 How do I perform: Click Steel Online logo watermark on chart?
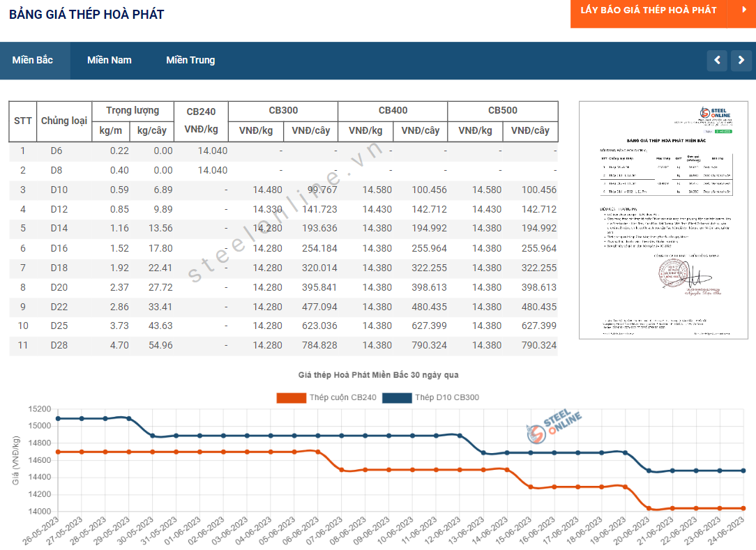point(554,426)
